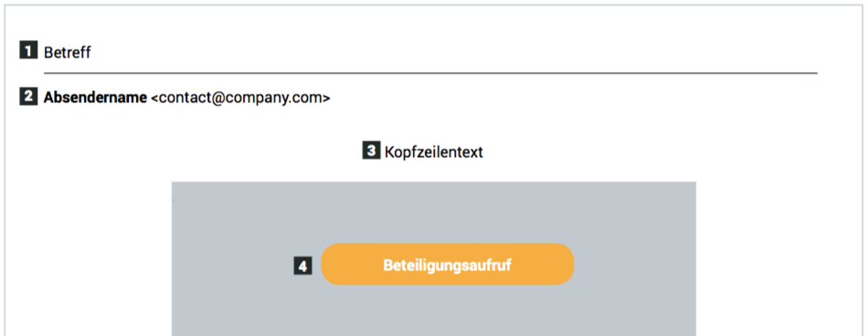Click the closing angle bracket after company.com
Screen dimensions: 868x336
click(x=326, y=99)
